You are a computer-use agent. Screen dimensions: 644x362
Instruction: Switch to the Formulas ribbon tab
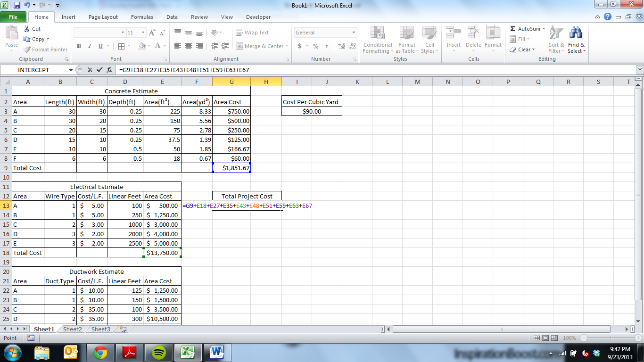(141, 17)
